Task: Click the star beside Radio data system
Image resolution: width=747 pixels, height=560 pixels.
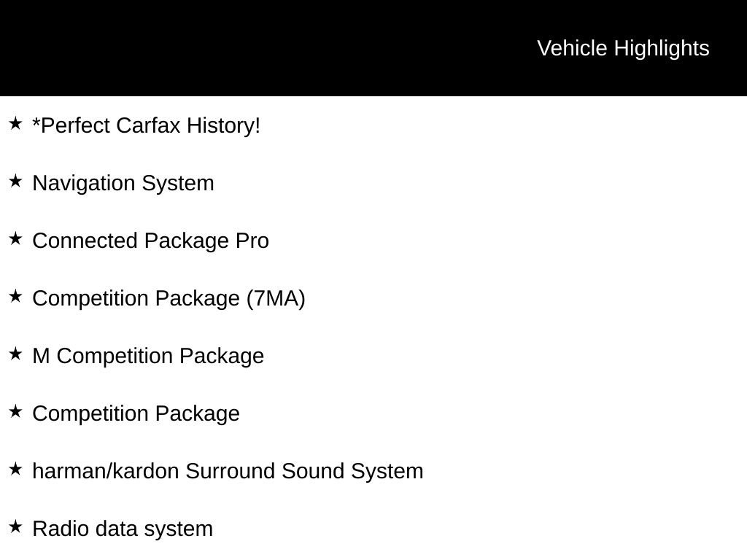Action: pos(15,526)
